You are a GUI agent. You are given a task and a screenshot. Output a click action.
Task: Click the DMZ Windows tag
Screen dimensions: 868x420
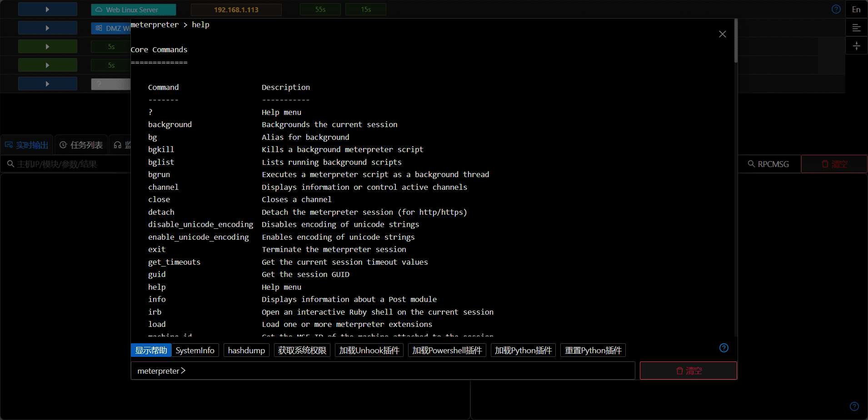pos(111,28)
